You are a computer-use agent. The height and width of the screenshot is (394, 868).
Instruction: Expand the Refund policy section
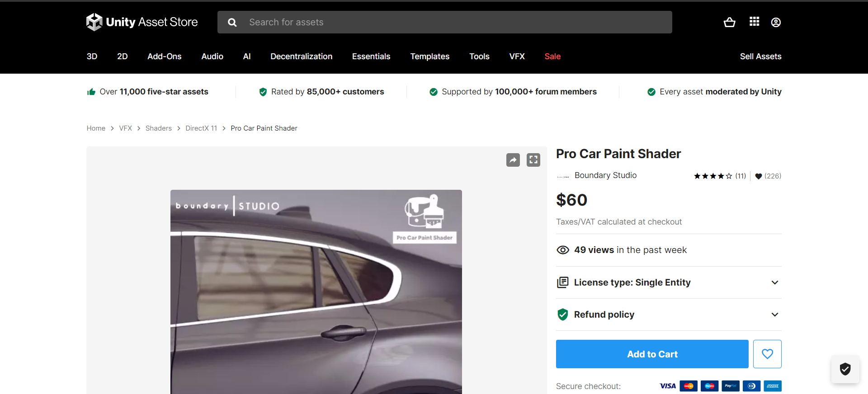coord(668,314)
